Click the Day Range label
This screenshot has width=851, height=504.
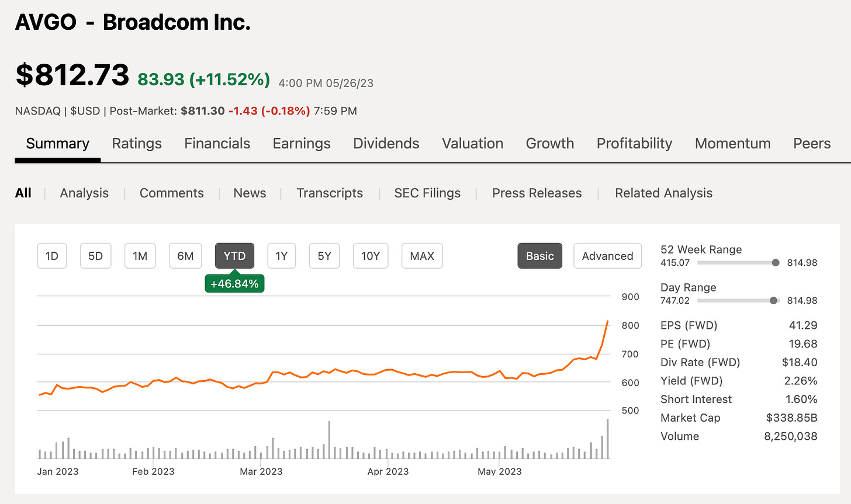pos(689,287)
